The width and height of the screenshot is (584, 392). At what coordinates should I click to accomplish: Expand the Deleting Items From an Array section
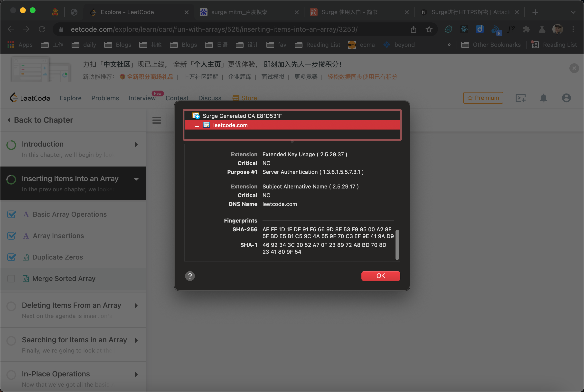pos(136,306)
